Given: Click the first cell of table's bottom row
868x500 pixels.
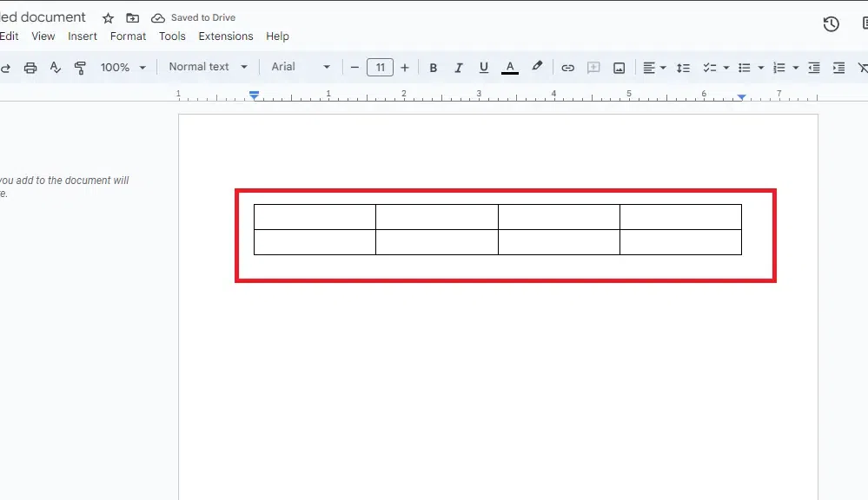Looking at the screenshot, I should pos(315,242).
